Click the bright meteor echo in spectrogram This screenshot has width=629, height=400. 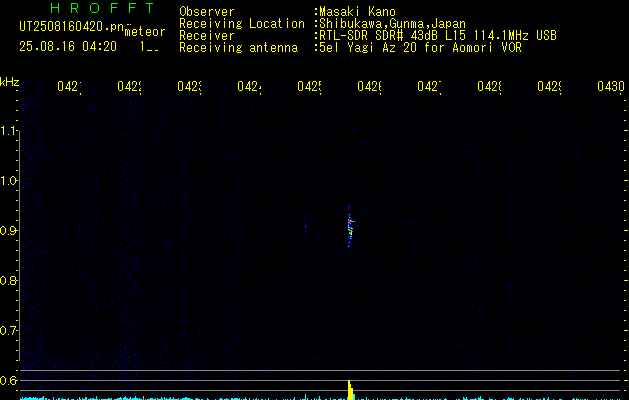[350, 226]
